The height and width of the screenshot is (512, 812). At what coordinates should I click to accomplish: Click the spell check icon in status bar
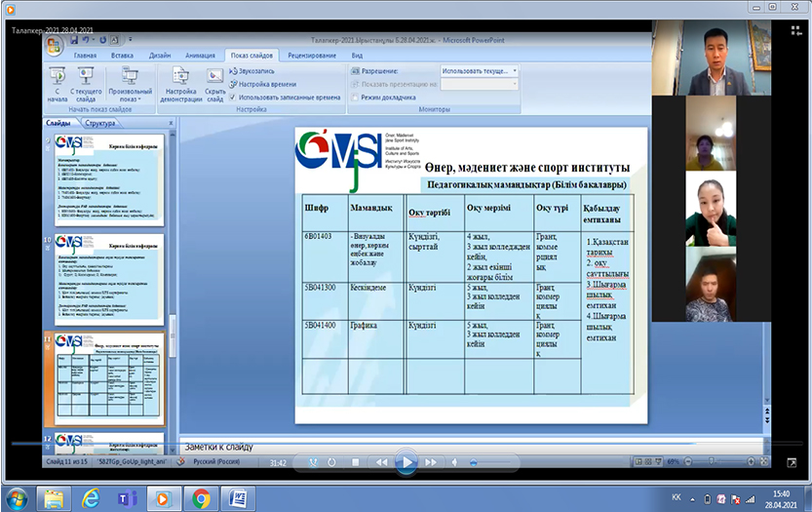(180, 461)
